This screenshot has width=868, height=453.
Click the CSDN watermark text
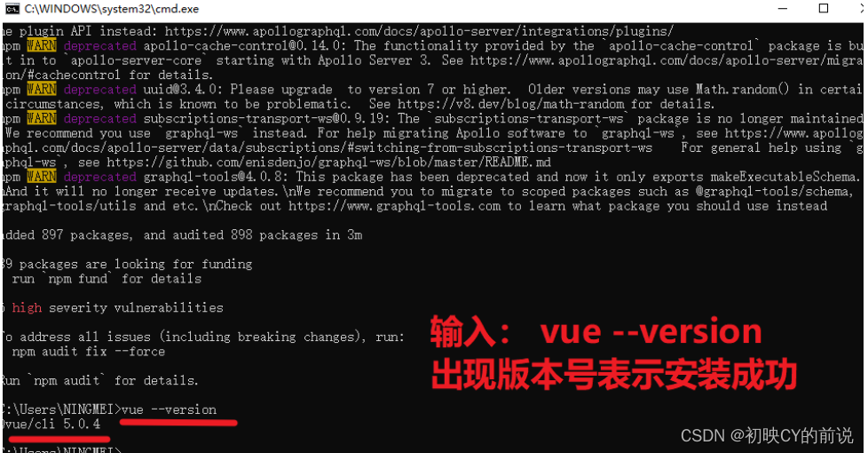point(767,436)
